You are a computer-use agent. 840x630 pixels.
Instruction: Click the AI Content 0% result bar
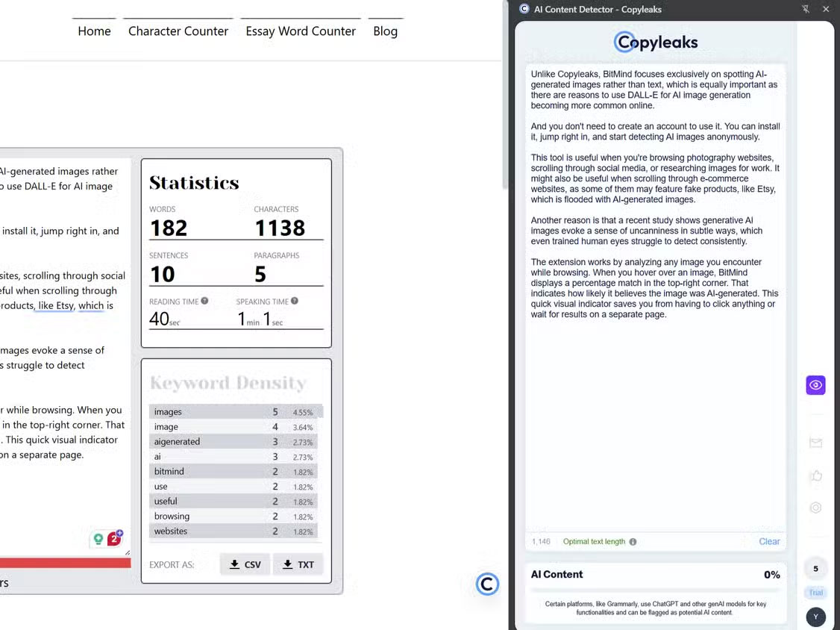[655, 590]
